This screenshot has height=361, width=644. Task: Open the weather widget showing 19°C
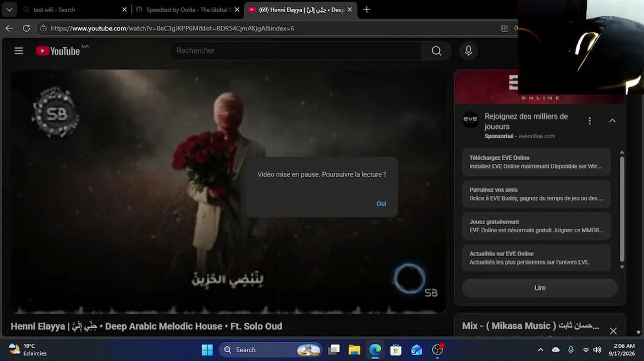pyautogui.click(x=28, y=349)
